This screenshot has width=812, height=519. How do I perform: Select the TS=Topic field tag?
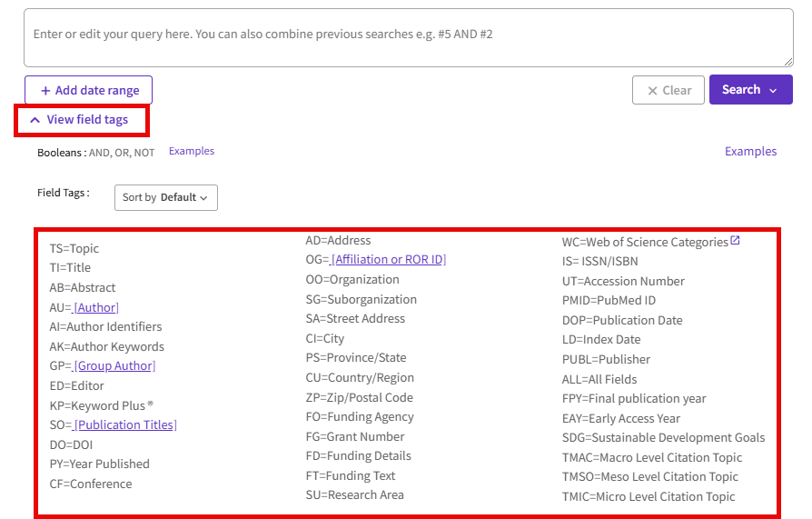click(74, 248)
